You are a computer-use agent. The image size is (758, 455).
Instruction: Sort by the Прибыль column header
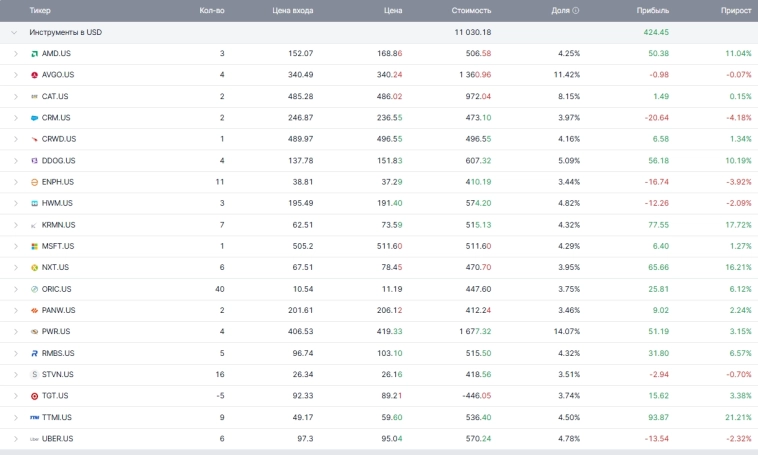pos(653,10)
